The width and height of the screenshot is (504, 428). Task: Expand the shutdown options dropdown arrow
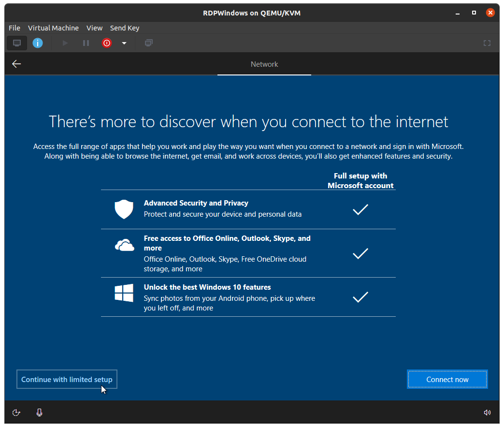point(124,43)
